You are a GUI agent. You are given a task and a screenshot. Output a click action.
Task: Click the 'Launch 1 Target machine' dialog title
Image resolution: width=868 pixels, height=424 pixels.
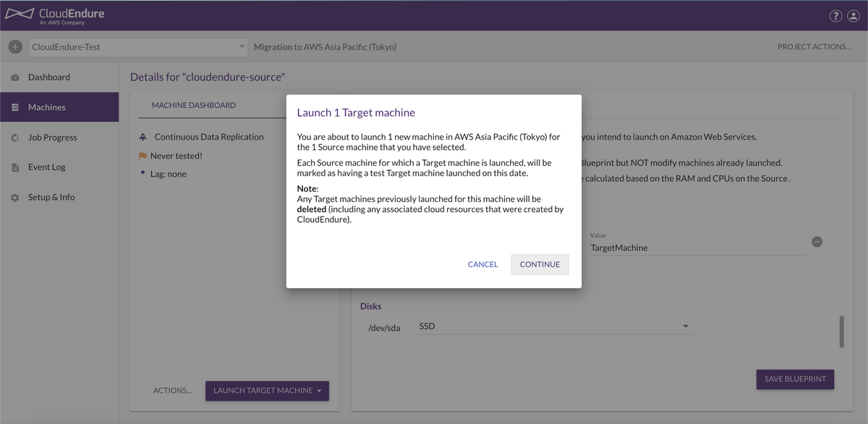tap(356, 113)
